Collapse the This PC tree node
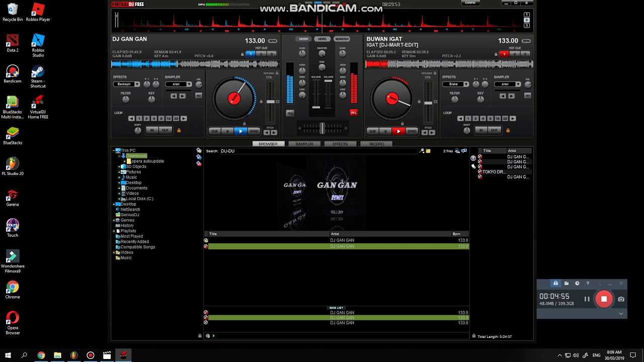Screen dimensions: 644x362 pos(114,150)
